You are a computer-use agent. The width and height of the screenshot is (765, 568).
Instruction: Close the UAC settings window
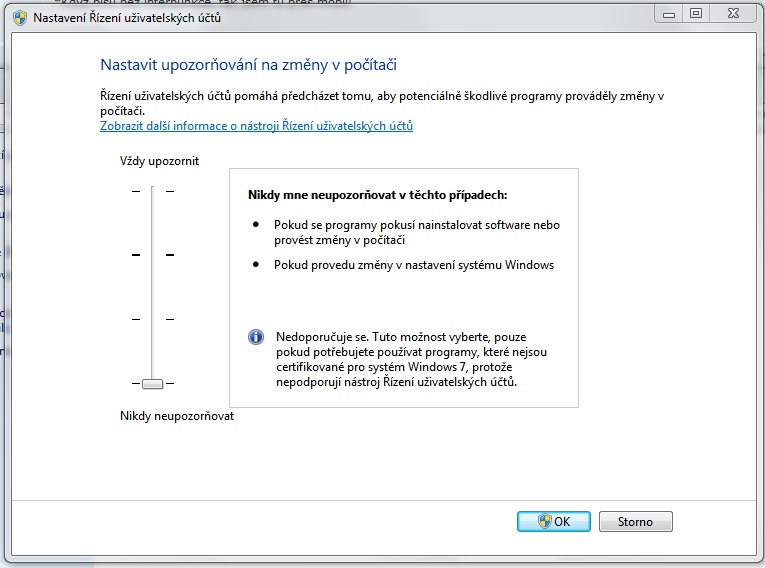733,14
